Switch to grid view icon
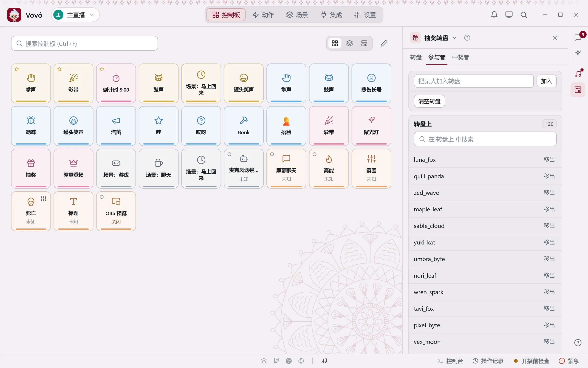Viewport: 588px width, 368px height. point(335,43)
